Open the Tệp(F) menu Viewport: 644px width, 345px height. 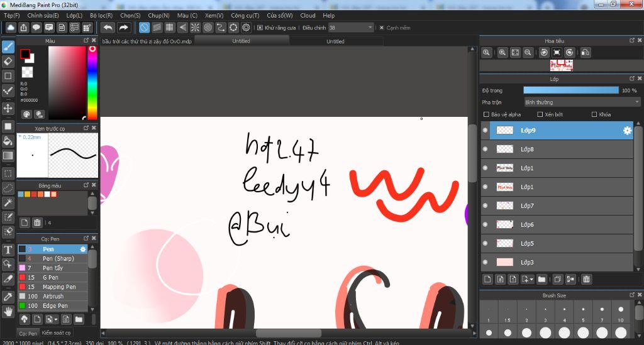(x=12, y=16)
